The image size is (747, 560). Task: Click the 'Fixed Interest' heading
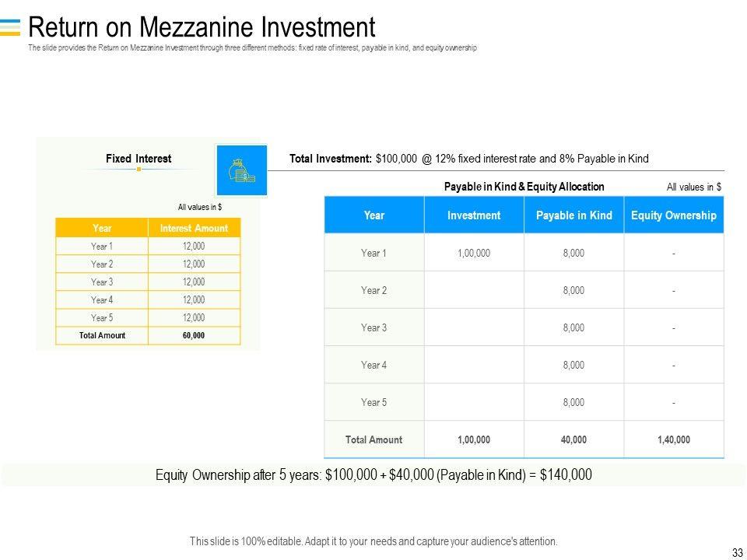point(139,159)
